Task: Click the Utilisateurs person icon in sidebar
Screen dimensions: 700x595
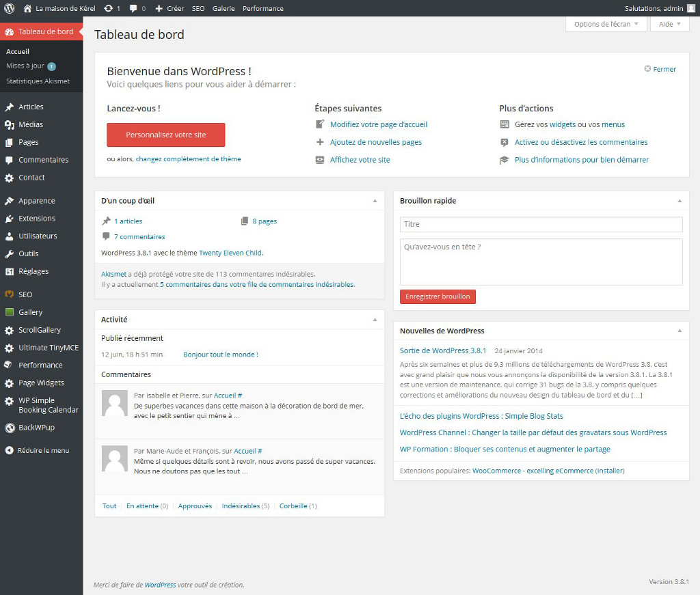Action: (x=10, y=236)
